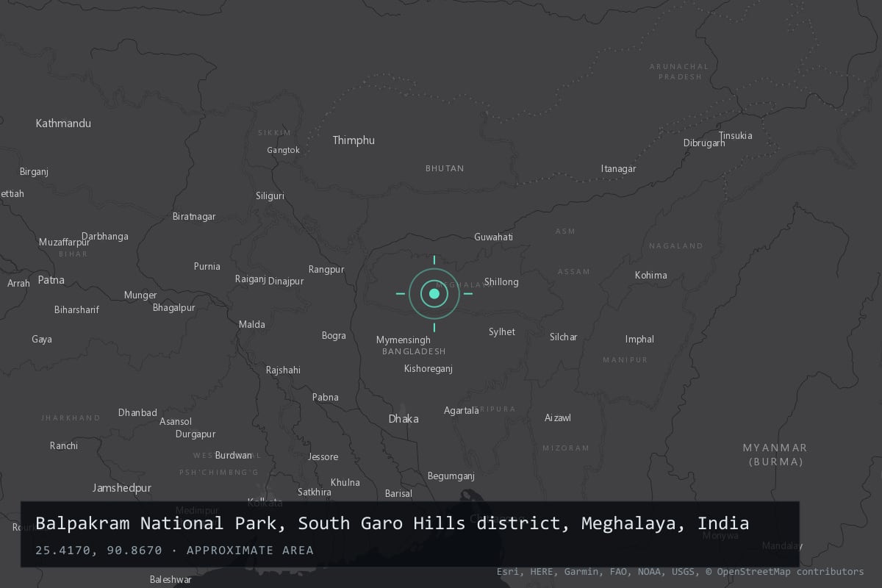Click the Bhagalpur city label

coord(174,308)
